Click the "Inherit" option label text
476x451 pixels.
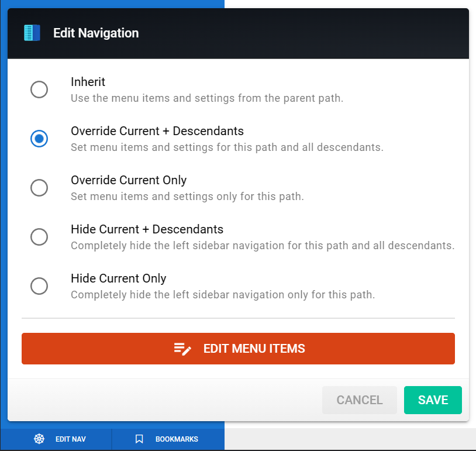click(88, 82)
